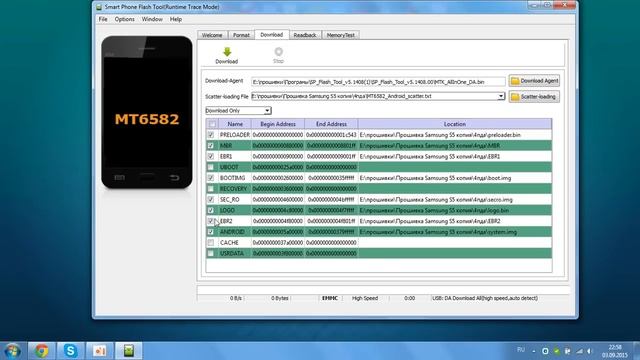Viewport: 640px width, 360px height.
Task: Switch to the Welcome tab
Action: pyautogui.click(x=212, y=35)
